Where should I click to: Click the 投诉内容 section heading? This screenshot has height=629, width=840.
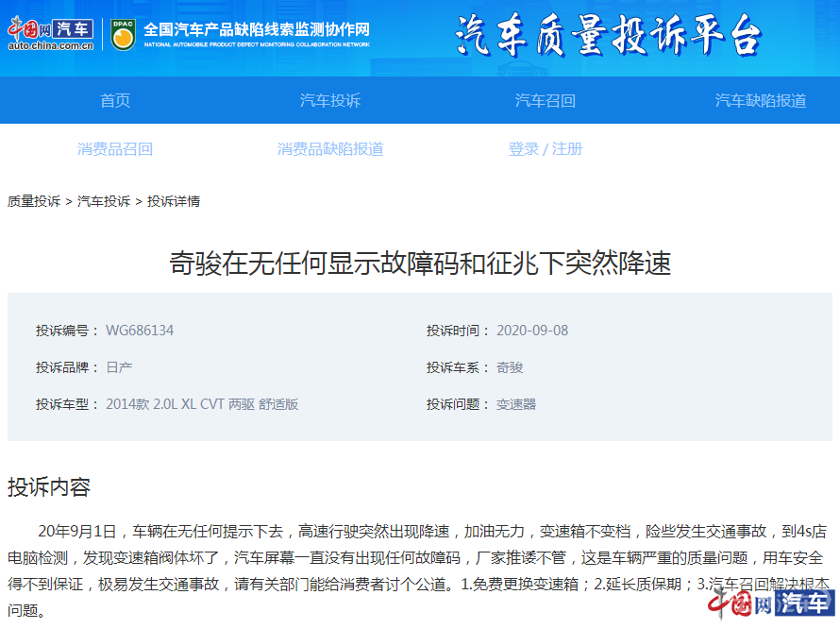[x=49, y=487]
